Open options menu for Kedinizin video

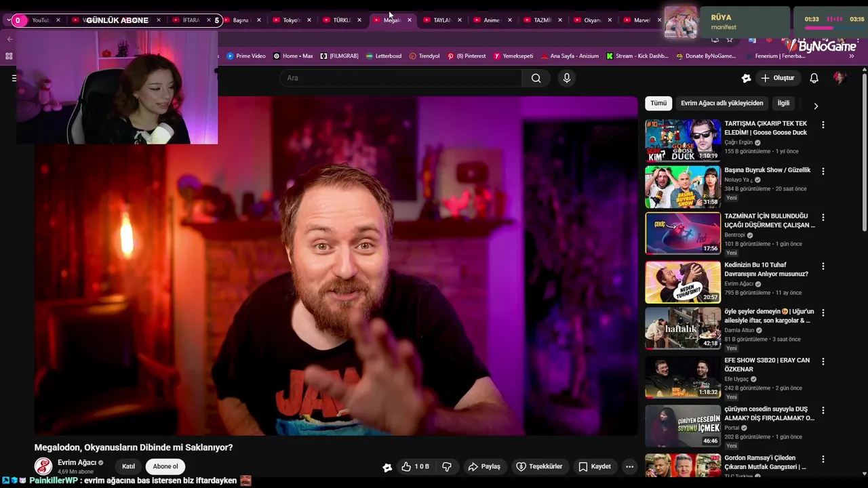[823, 266]
